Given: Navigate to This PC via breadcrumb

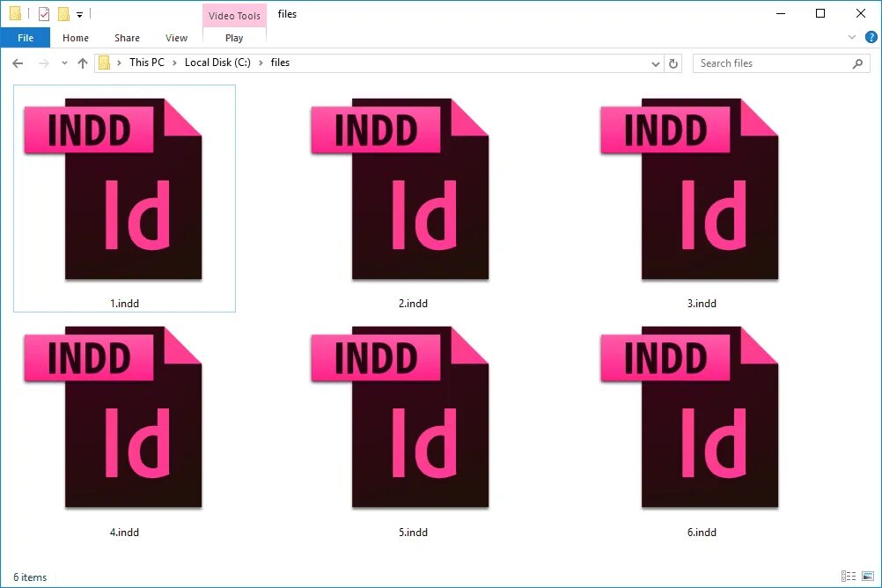Looking at the screenshot, I should pyautogui.click(x=146, y=62).
